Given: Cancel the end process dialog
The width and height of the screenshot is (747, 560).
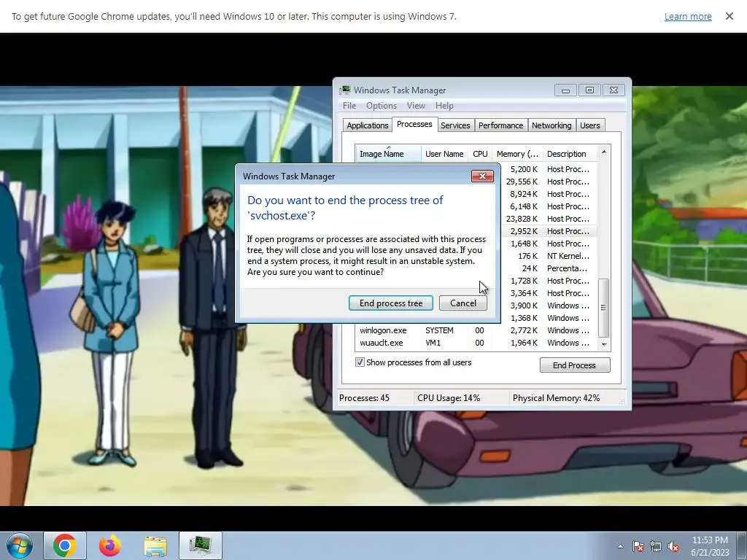Looking at the screenshot, I should [463, 303].
